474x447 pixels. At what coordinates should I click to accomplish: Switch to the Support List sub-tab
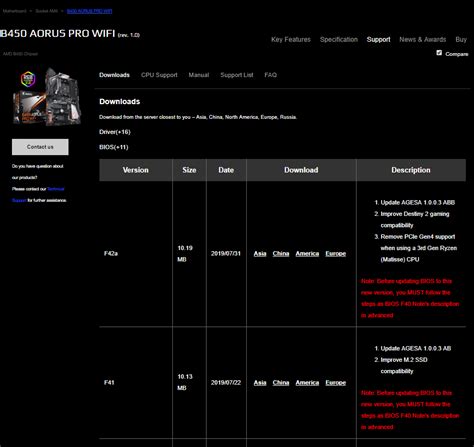[x=237, y=75]
